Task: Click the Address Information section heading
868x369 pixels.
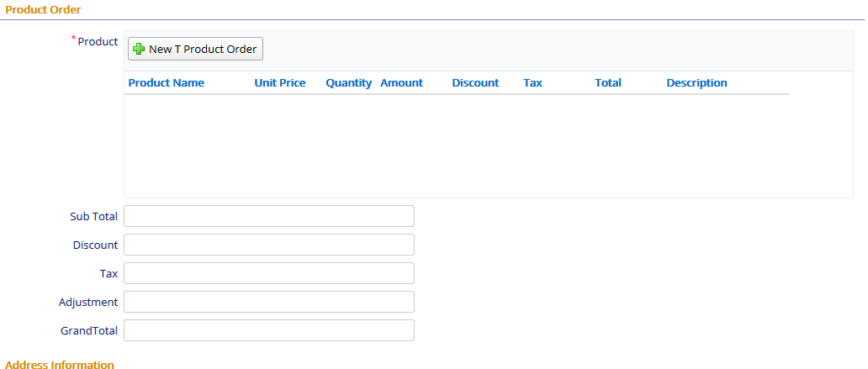Action: pos(60,365)
